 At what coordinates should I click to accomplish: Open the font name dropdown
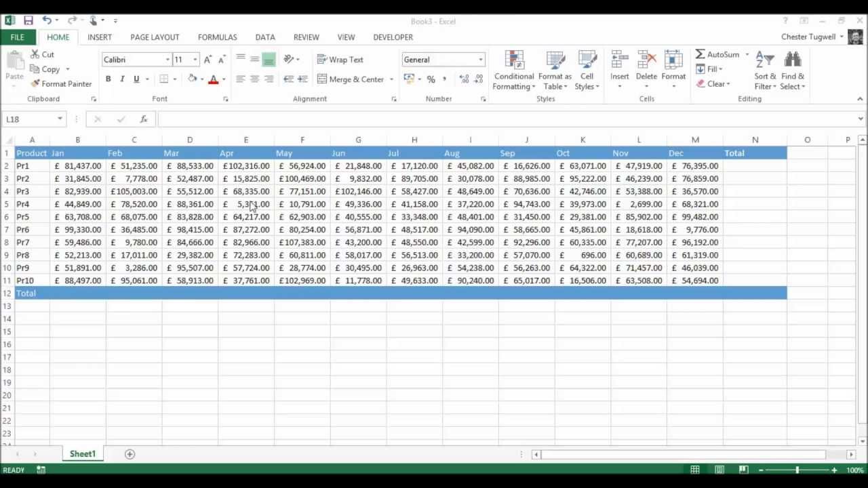(167, 60)
